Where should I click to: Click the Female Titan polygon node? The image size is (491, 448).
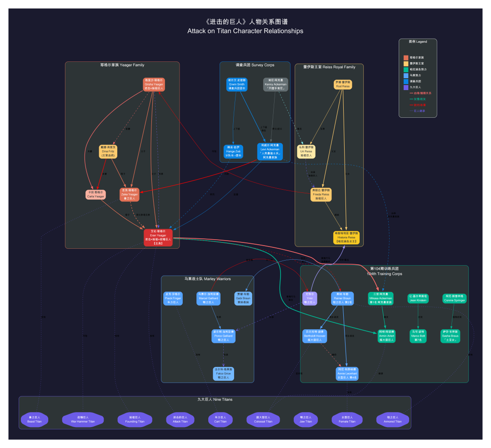pyautogui.click(x=347, y=420)
